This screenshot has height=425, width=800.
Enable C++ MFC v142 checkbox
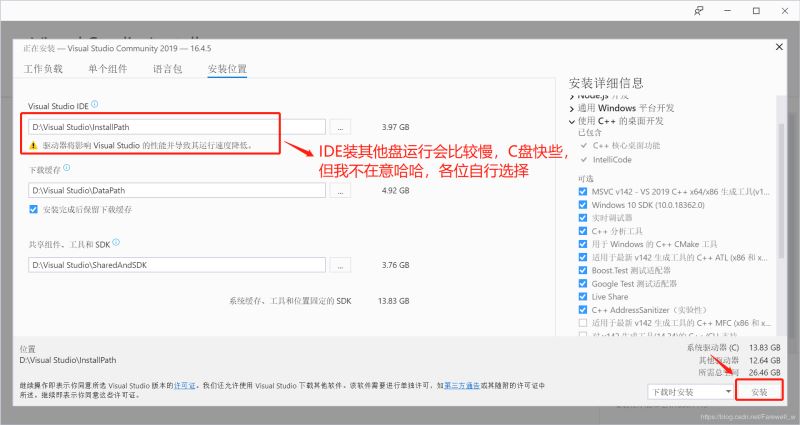pyautogui.click(x=583, y=323)
